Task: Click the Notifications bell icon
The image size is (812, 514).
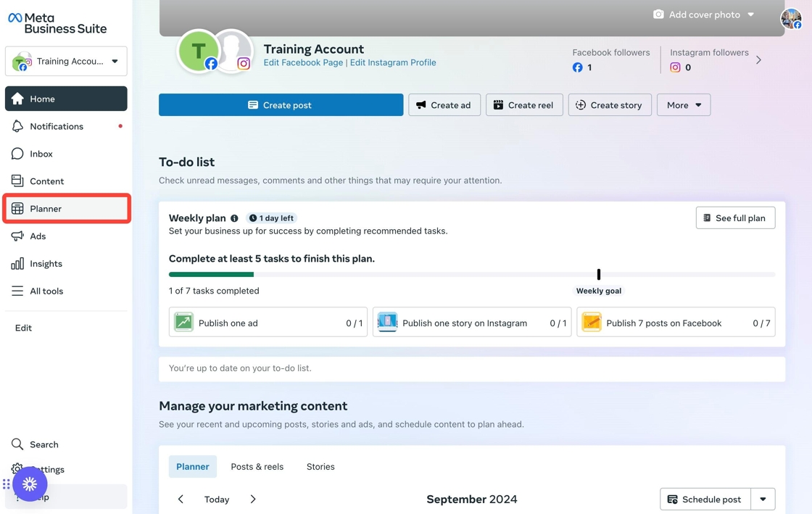Action: coord(17,126)
